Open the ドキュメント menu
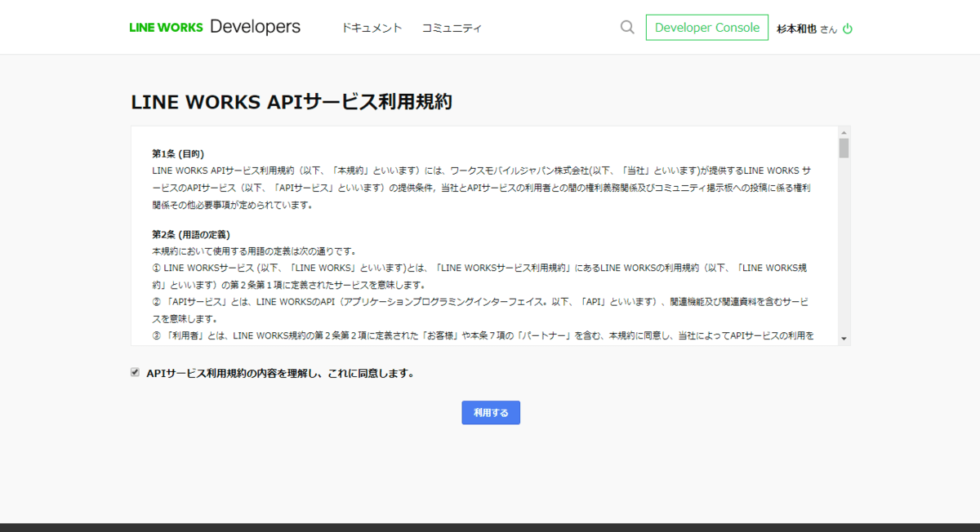 click(372, 28)
